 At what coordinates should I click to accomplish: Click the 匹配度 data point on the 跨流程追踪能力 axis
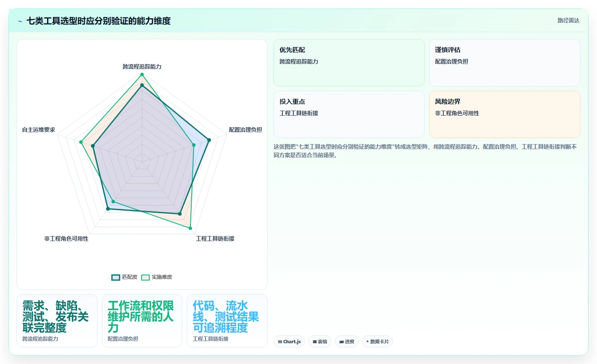point(142,85)
